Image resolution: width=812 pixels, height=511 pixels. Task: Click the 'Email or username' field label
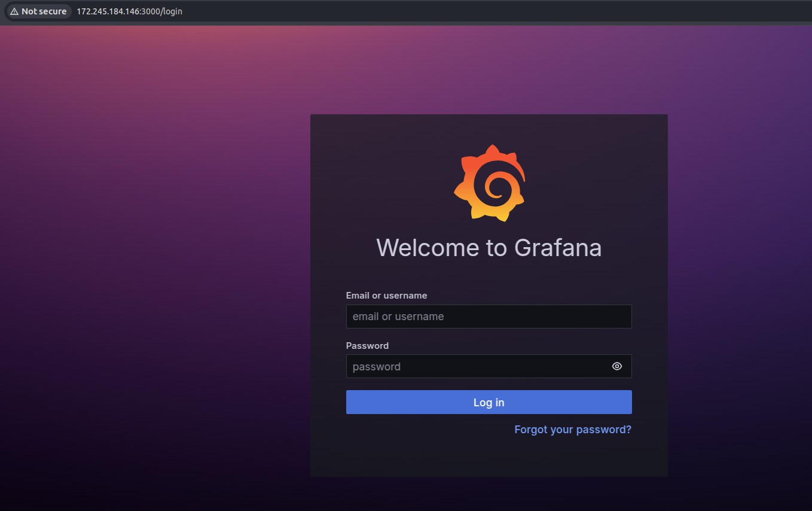click(x=386, y=296)
